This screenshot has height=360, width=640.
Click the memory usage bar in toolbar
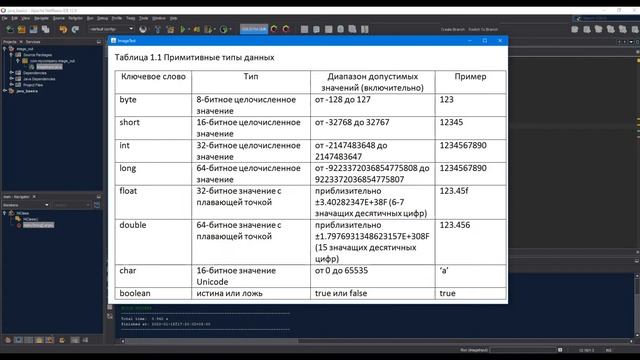point(254,29)
